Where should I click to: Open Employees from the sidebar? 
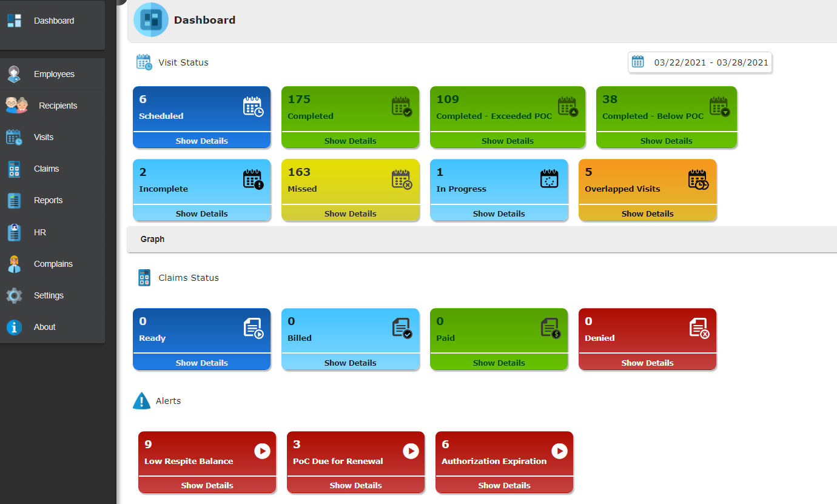coord(55,73)
